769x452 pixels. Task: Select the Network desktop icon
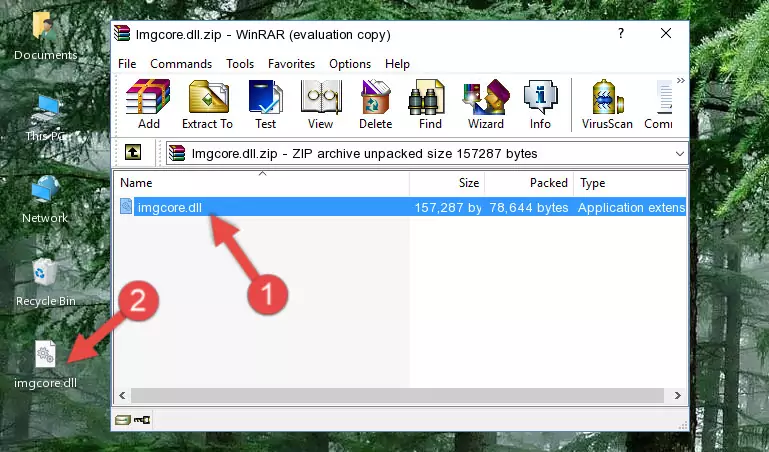[45, 200]
